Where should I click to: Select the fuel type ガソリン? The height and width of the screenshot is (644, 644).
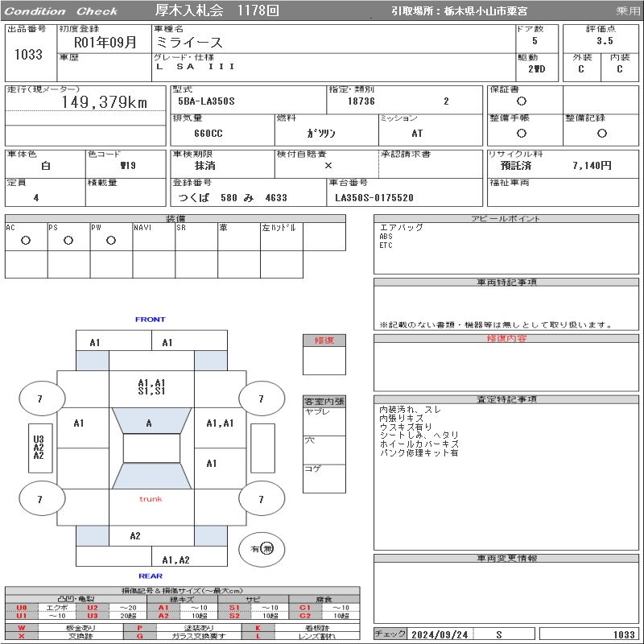pos(321,134)
